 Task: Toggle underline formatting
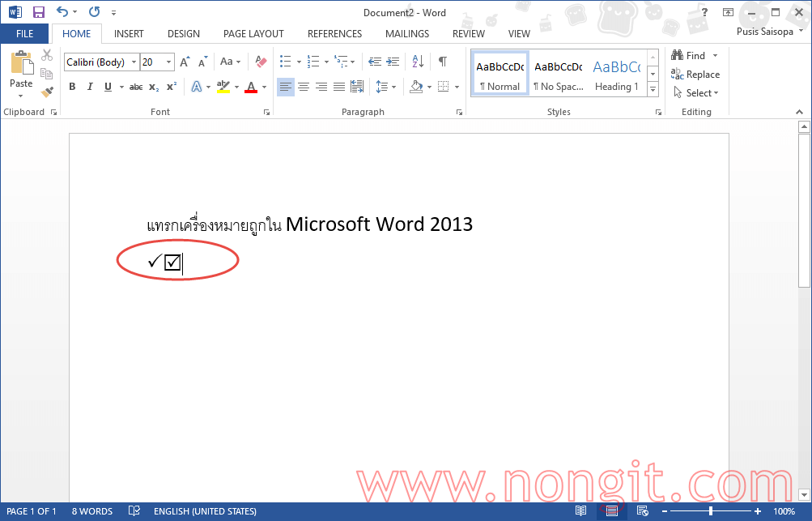pyautogui.click(x=108, y=87)
